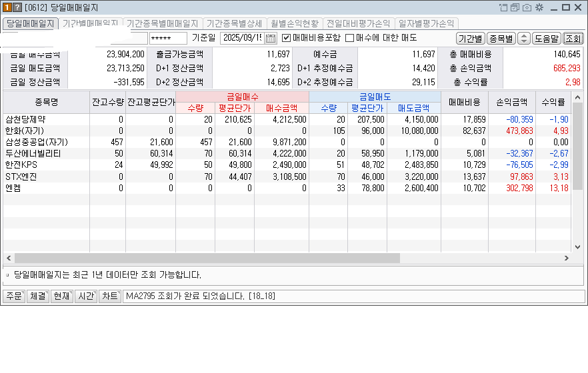Select the 한전KPS row
This screenshot has width=588, height=373.
pos(287,165)
